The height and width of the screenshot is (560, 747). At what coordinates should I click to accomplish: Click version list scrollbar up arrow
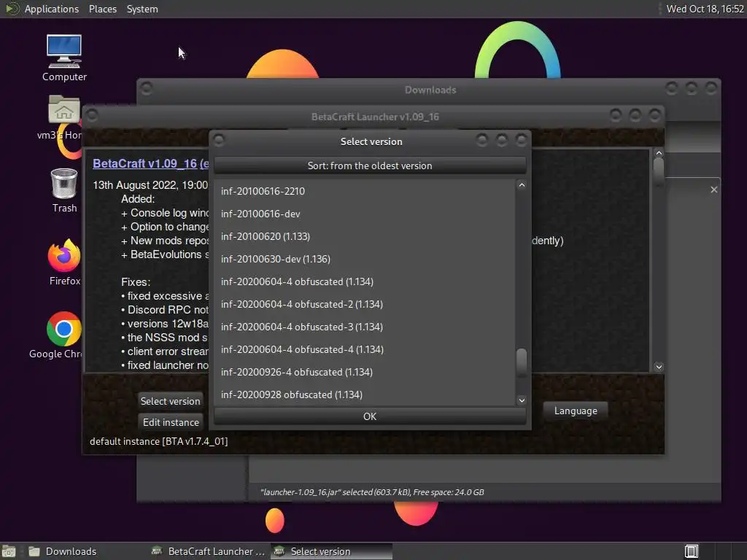point(522,185)
